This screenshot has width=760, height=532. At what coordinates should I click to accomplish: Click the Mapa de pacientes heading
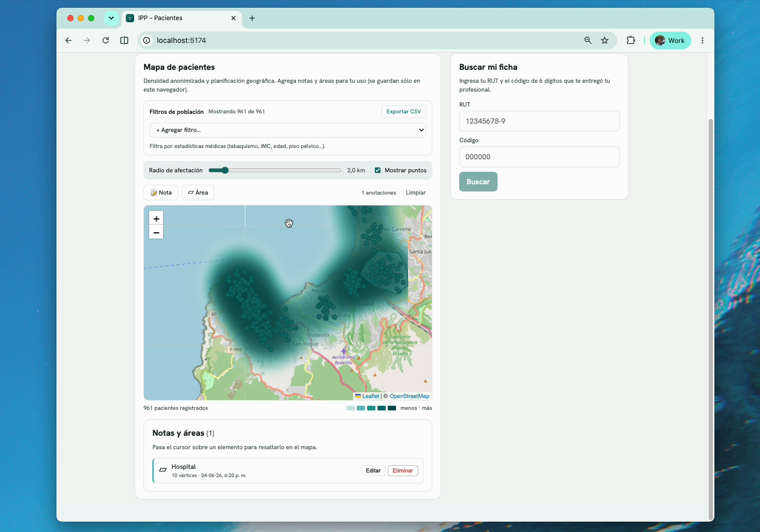point(179,67)
